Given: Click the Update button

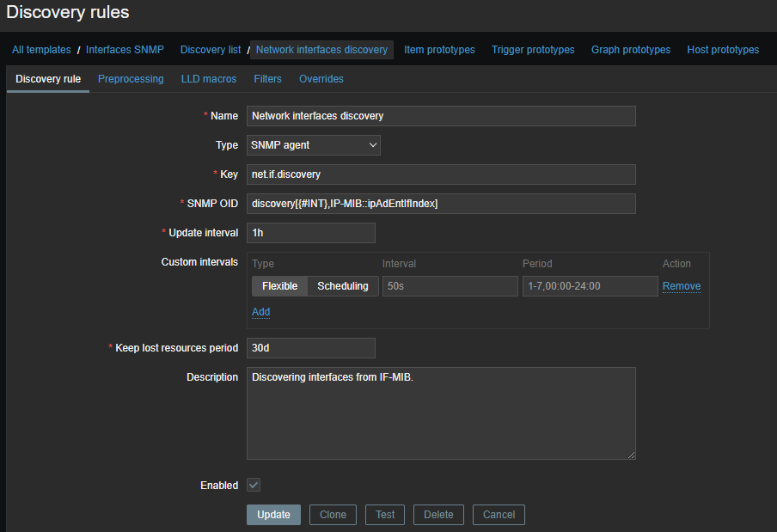Looking at the screenshot, I should point(273,515).
